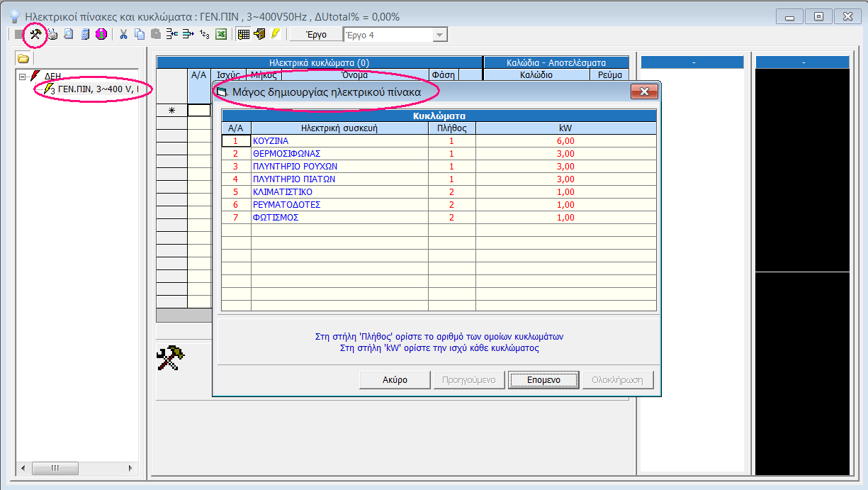
Task: Click the printer icon in toolbar
Action: tap(52, 34)
